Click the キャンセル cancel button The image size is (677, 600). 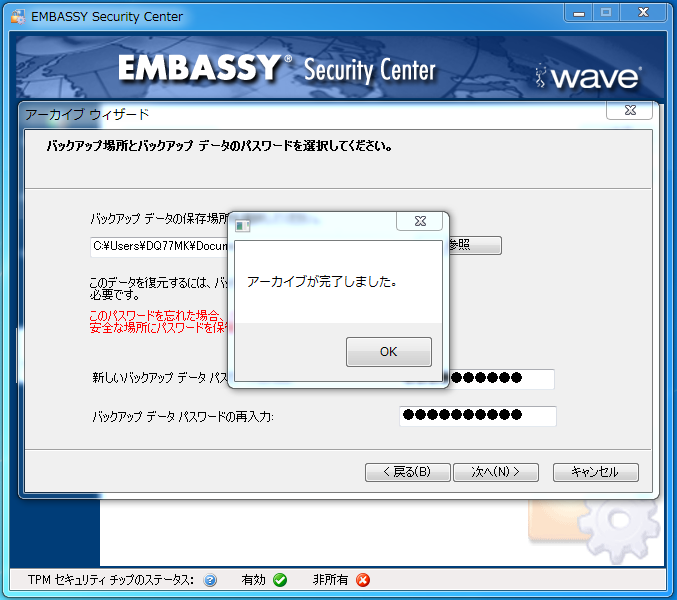coord(595,472)
